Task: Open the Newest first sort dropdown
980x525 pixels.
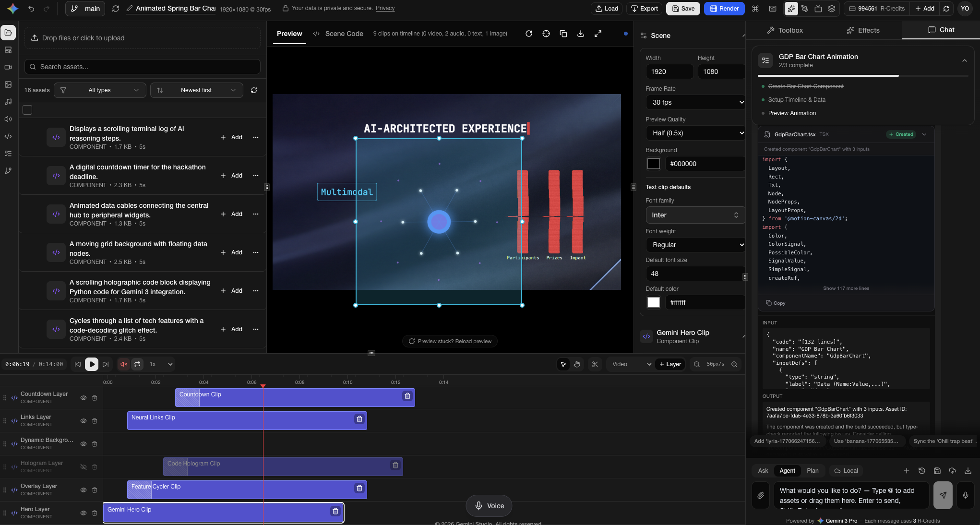Action: coord(196,90)
